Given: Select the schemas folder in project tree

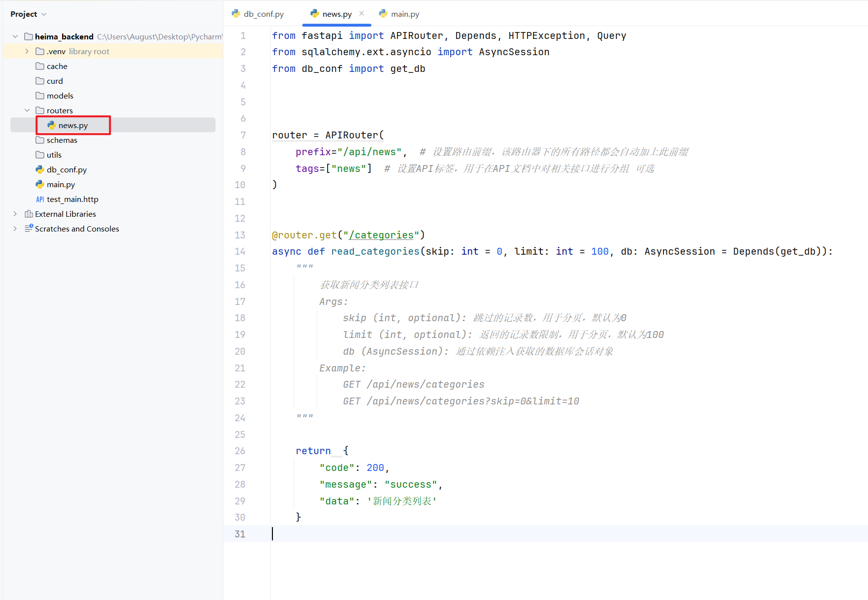Looking at the screenshot, I should pyautogui.click(x=62, y=140).
